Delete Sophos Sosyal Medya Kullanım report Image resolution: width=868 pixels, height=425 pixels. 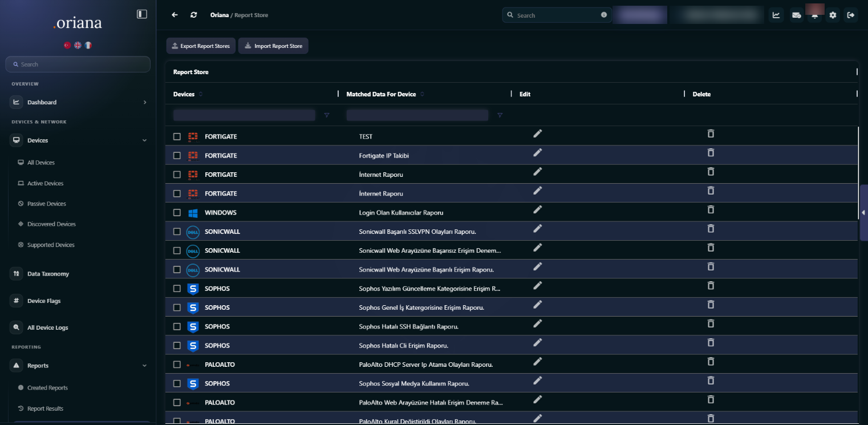click(711, 380)
